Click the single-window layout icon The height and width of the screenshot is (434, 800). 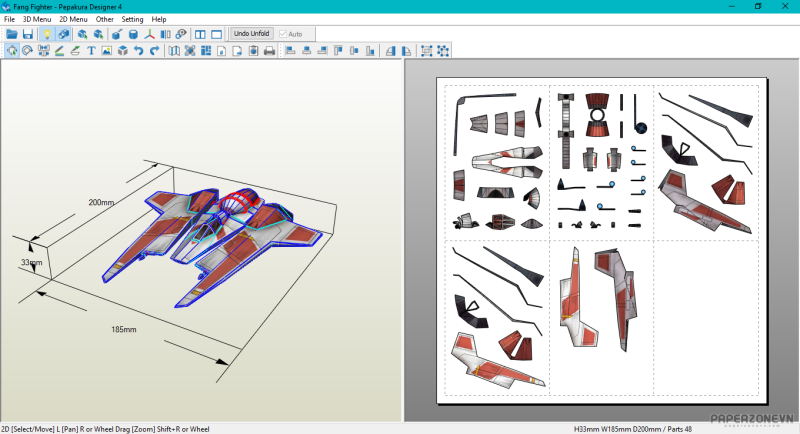[x=216, y=34]
